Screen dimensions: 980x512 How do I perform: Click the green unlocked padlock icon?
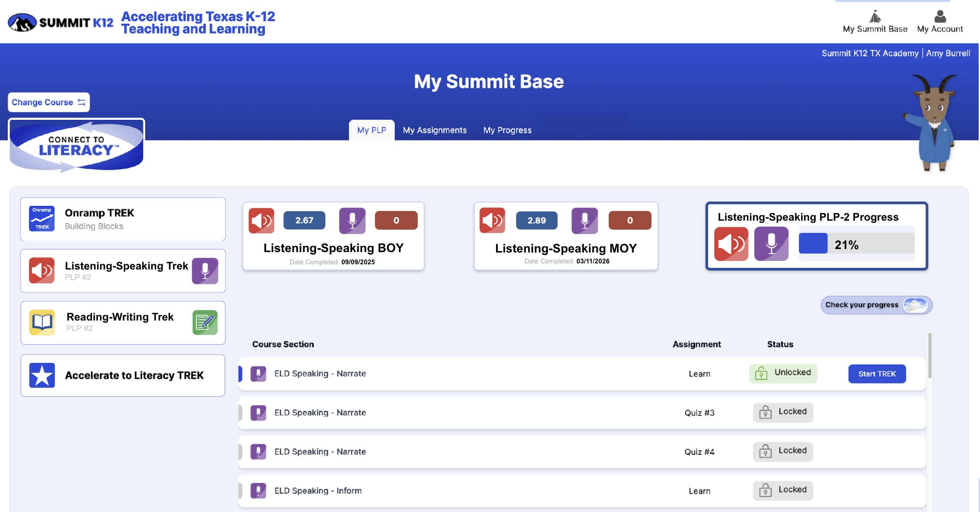(761, 373)
